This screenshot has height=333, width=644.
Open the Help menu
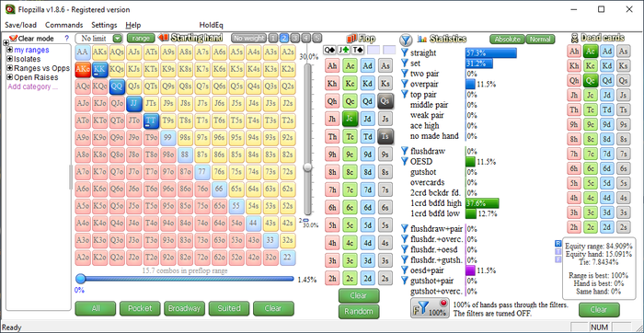pos(133,25)
